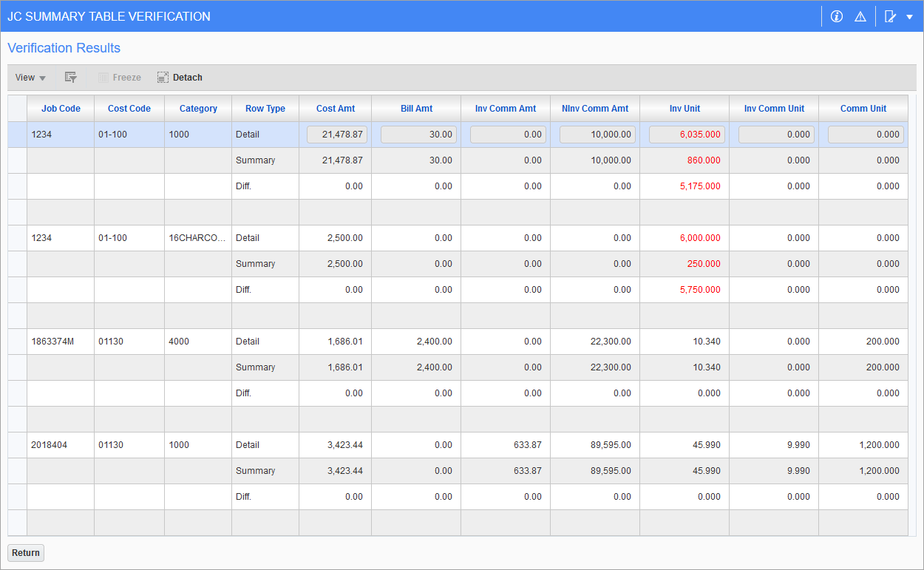
Task: Click the red Diff. value 5,175.000
Action: point(700,186)
